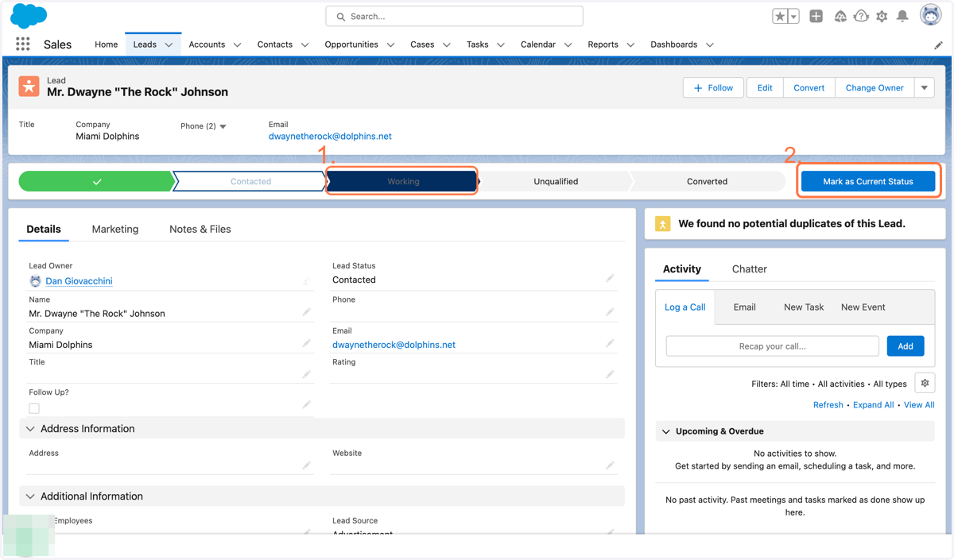Screen dimensions: 954x560
Task: Click the Lead Owner avatar icon
Action: point(35,281)
